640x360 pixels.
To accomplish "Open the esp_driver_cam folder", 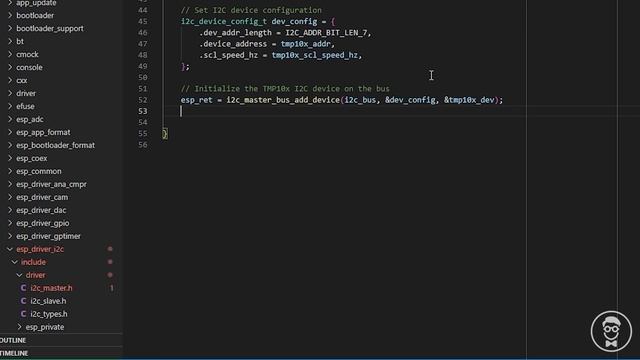I will click(42, 197).
